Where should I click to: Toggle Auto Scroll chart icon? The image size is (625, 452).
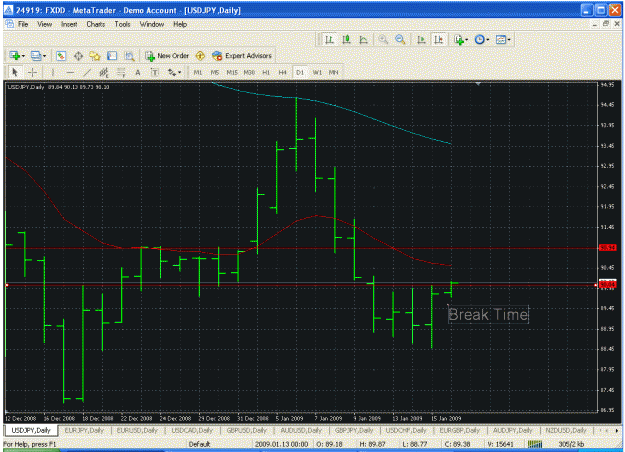click(421, 39)
